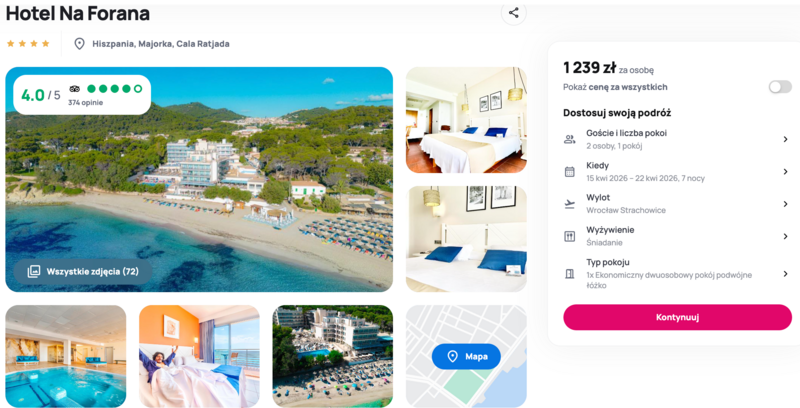Viewport: 800px width, 408px height.
Task: Click the 374 opinie reviews text
Action: click(x=86, y=103)
